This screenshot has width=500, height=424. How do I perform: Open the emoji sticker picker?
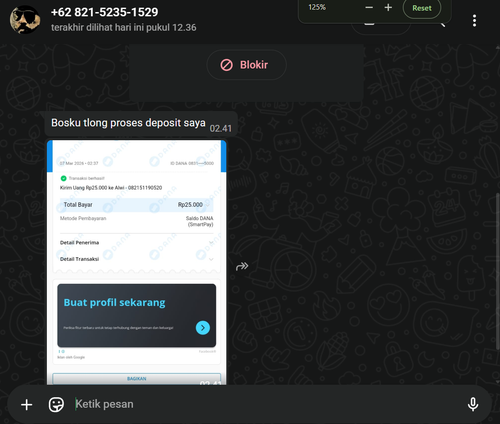coord(56,405)
